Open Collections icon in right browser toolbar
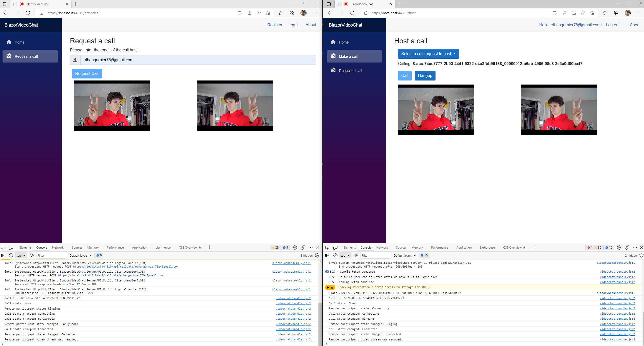The image size is (644, 346). [x=616, y=13]
